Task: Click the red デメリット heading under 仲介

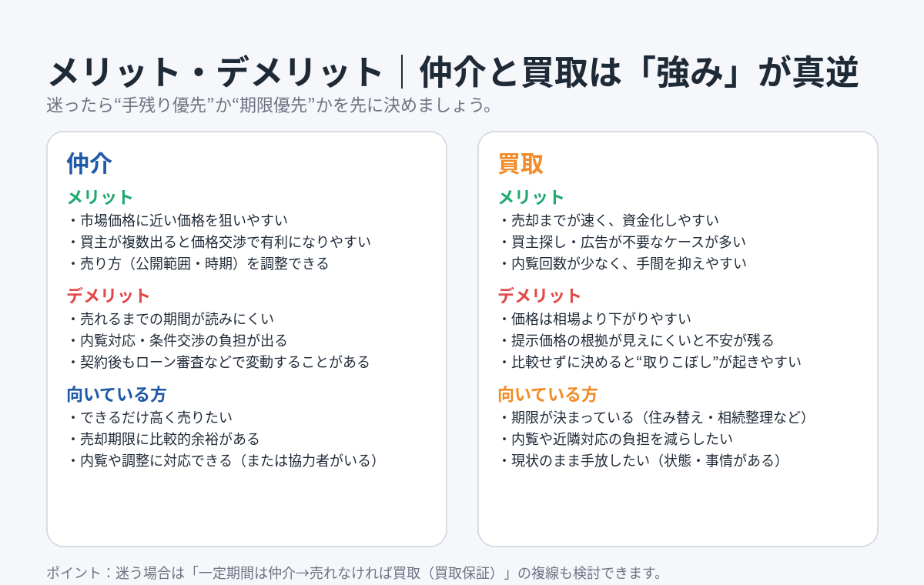Action: tap(109, 296)
